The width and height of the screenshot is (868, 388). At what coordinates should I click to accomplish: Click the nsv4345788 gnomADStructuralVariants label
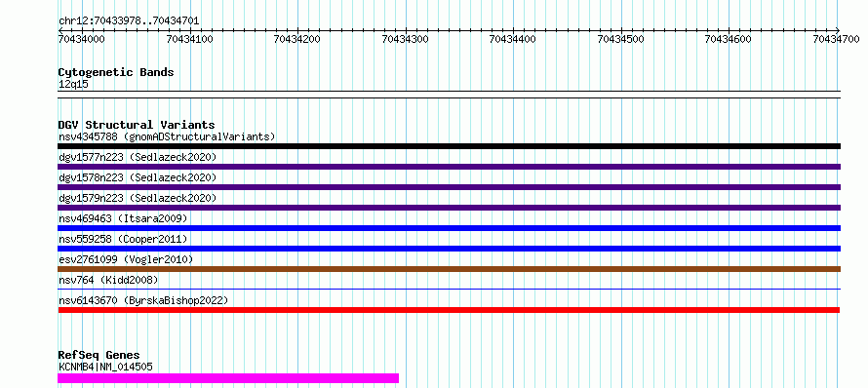pos(167,136)
